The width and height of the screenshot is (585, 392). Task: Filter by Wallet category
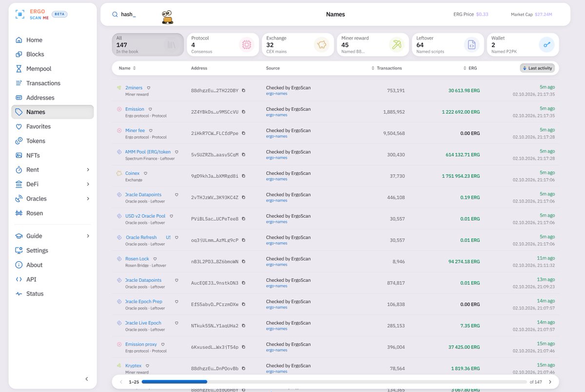[523, 44]
